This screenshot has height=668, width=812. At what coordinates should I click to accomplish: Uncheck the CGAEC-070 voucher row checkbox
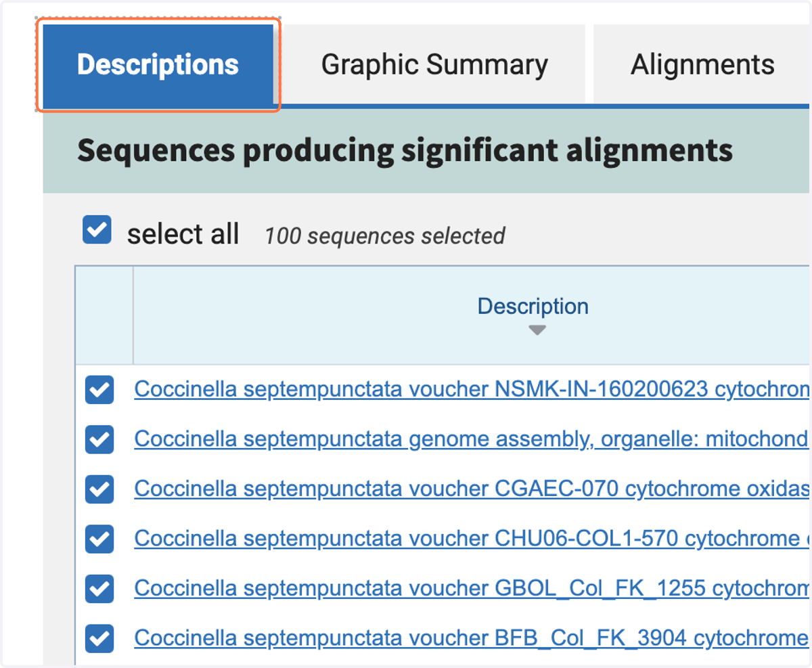click(99, 489)
